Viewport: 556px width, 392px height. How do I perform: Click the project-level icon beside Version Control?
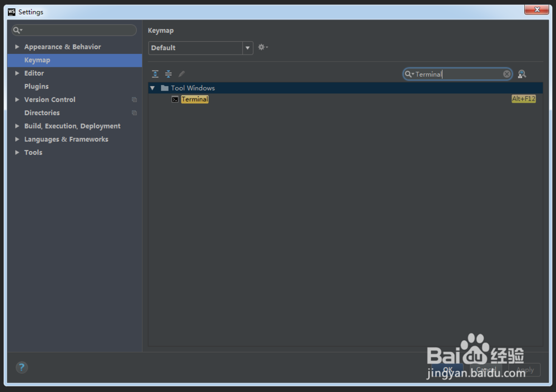[135, 100]
